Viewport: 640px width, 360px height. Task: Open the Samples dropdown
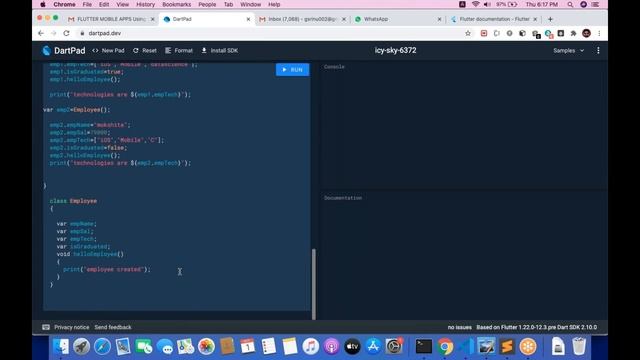pos(569,51)
